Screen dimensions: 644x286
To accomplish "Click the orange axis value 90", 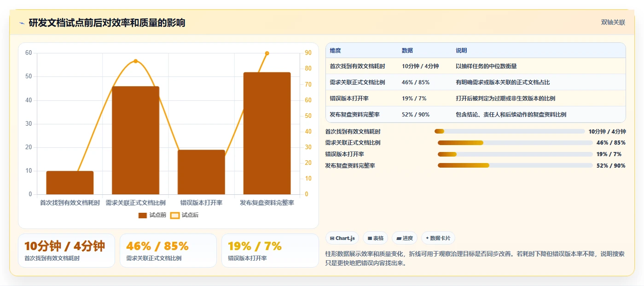I will [x=308, y=53].
